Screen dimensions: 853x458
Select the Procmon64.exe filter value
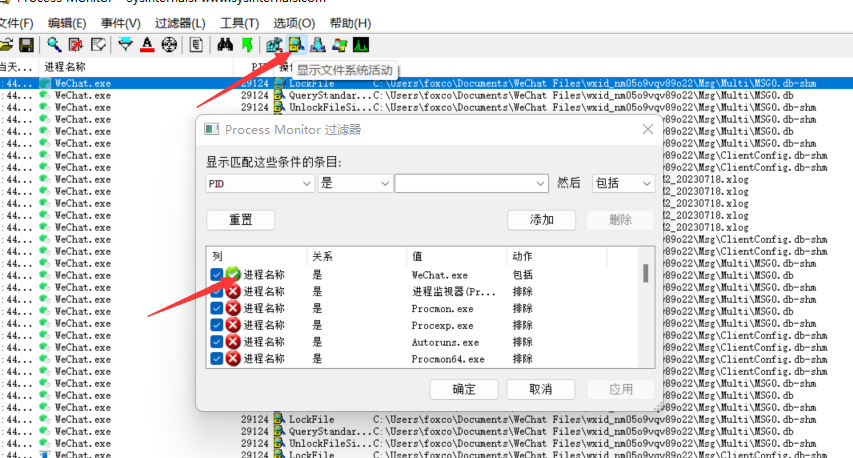coord(448,359)
